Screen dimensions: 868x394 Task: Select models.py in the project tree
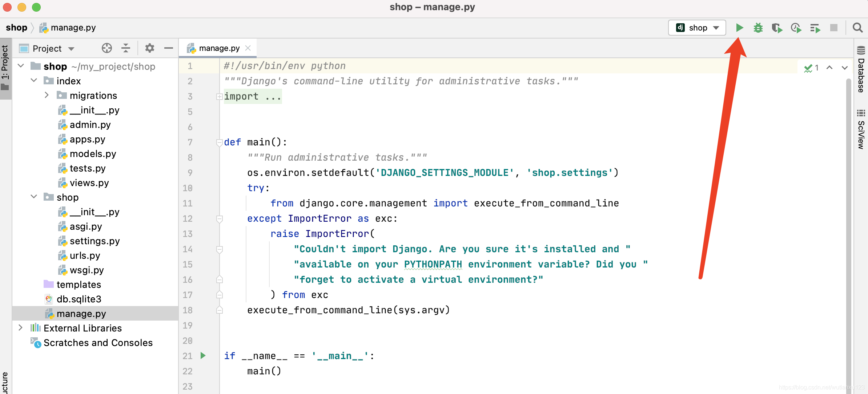pyautogui.click(x=93, y=154)
